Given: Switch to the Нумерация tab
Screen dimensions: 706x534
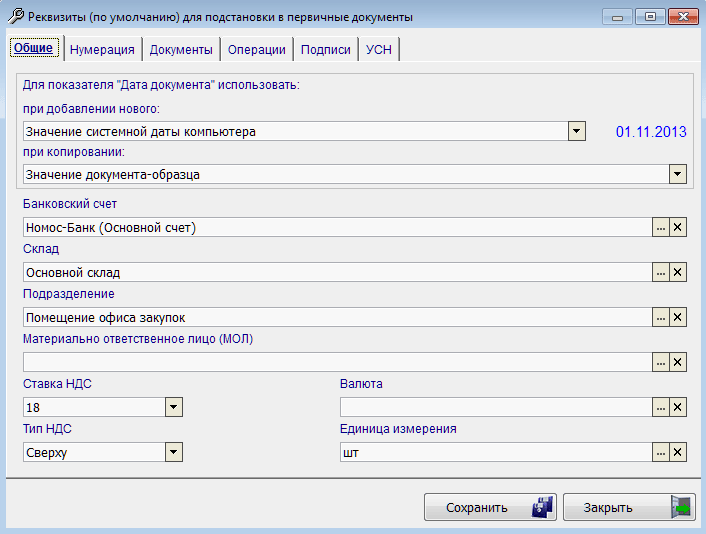Looking at the screenshot, I should coord(102,50).
